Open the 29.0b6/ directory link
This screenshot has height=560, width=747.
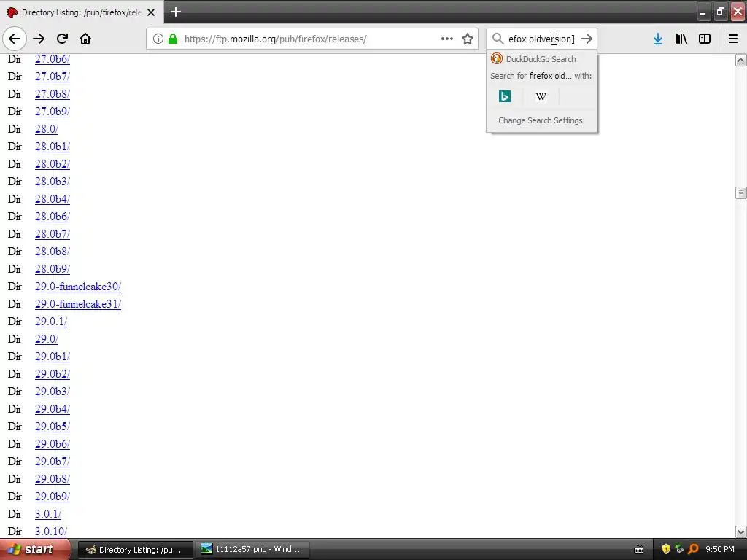tap(53, 444)
